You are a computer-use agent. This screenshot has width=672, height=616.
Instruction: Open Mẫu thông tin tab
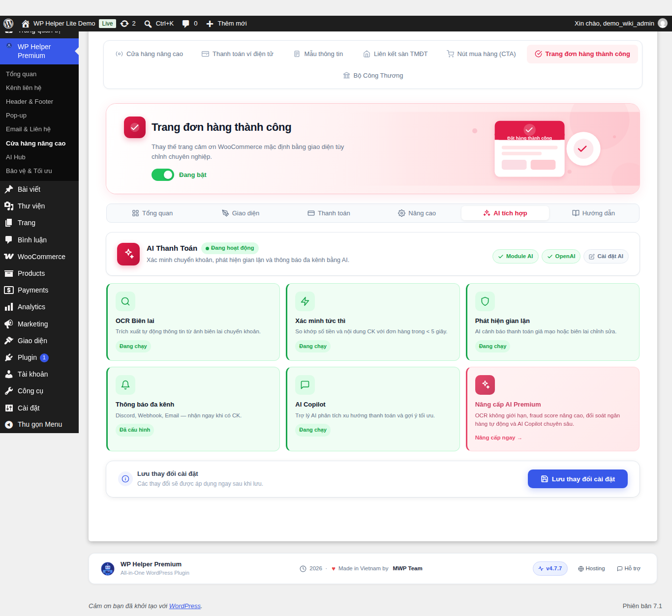(x=318, y=54)
